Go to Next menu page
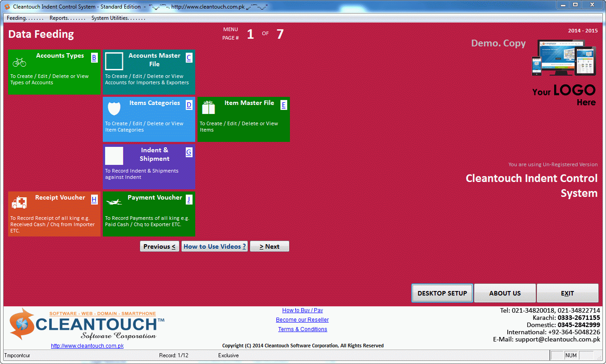The height and width of the screenshot is (364, 606). pos(270,246)
